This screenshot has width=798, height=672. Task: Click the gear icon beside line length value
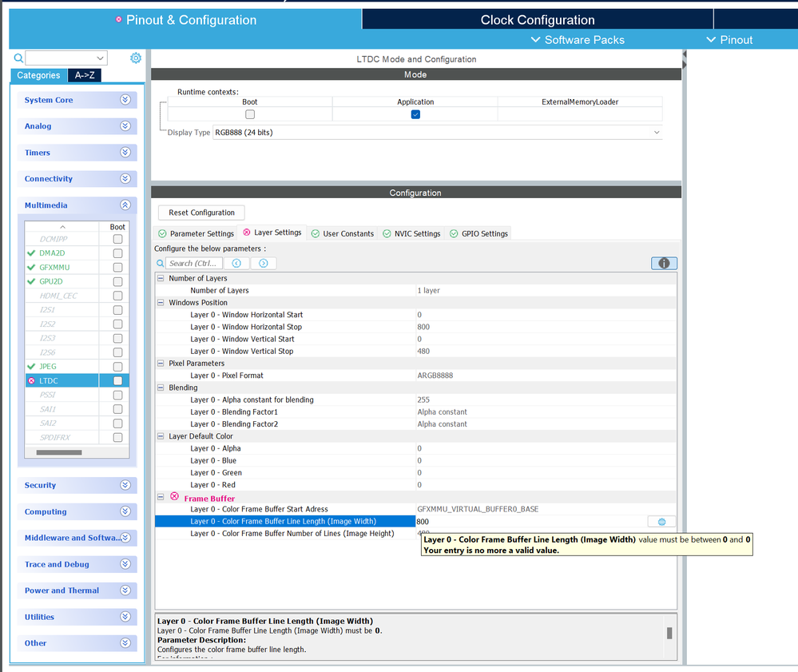pos(661,522)
